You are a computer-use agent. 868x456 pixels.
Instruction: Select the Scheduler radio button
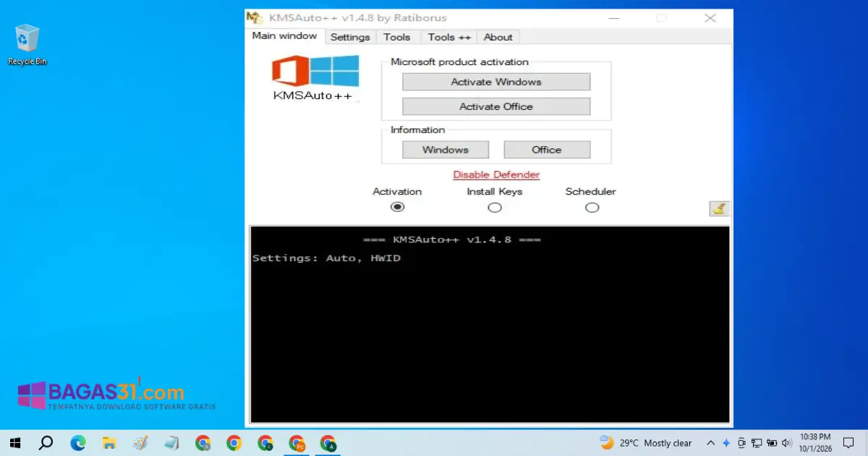point(592,208)
